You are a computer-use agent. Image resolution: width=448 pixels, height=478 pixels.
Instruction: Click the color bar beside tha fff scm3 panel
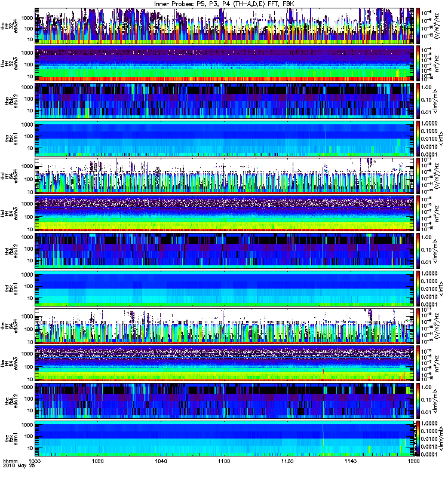418,63
